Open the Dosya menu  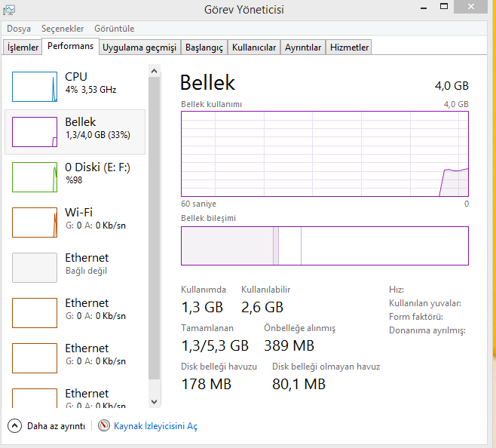[19, 29]
